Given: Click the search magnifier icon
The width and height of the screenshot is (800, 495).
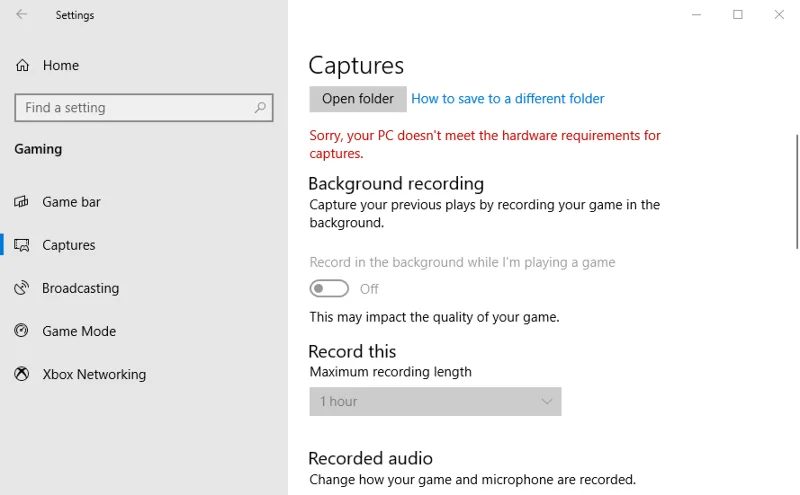Looking at the screenshot, I should (260, 107).
